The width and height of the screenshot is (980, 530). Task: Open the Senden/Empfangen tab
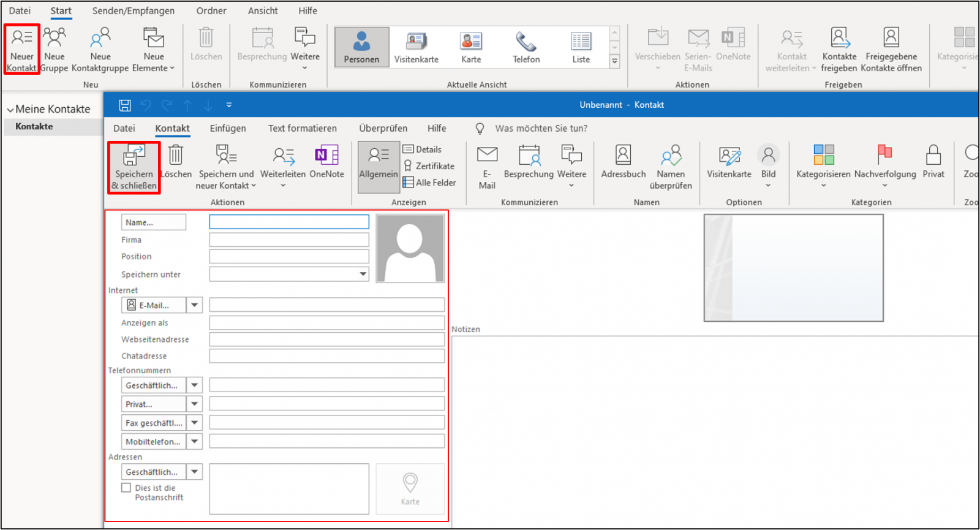click(x=133, y=10)
